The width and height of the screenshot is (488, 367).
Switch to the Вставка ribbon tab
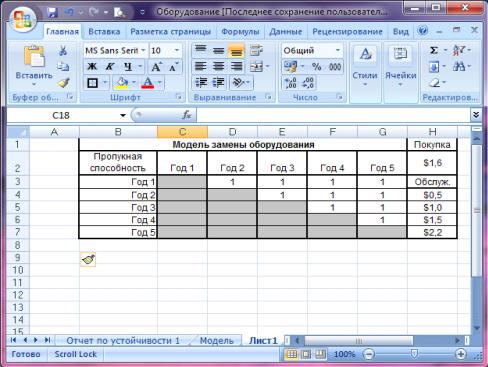[104, 32]
